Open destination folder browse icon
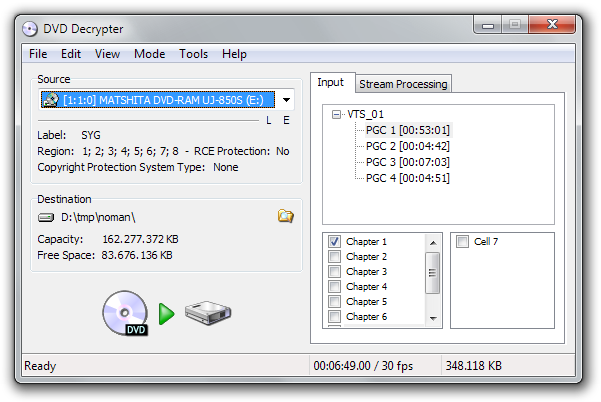The width and height of the screenshot is (601, 402). (x=286, y=217)
